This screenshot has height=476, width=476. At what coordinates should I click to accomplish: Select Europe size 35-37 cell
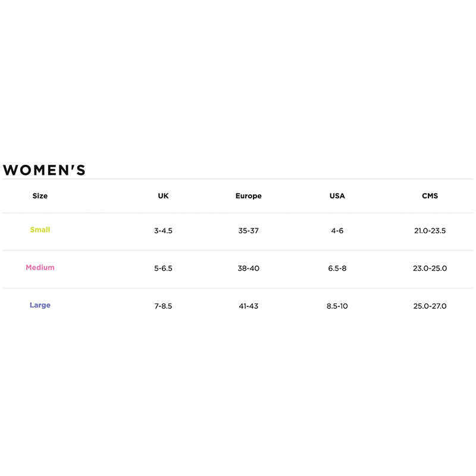pyautogui.click(x=248, y=231)
